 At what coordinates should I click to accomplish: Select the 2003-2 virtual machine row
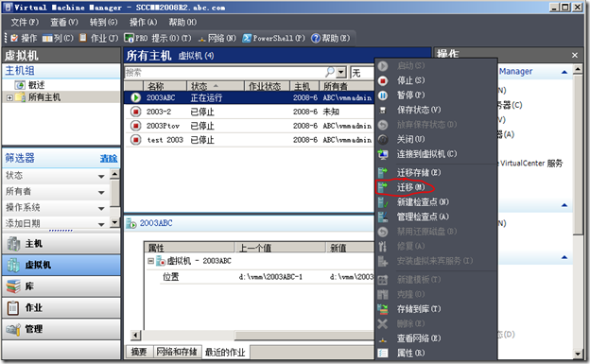pyautogui.click(x=249, y=112)
